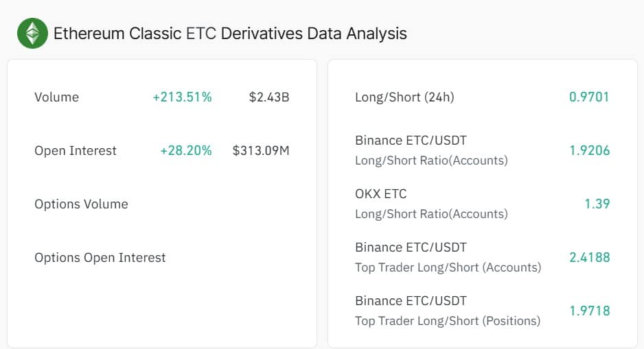Click the 1.39 OKX ratio value
Image resolution: width=644 pixels, height=349 pixels.
597,204
